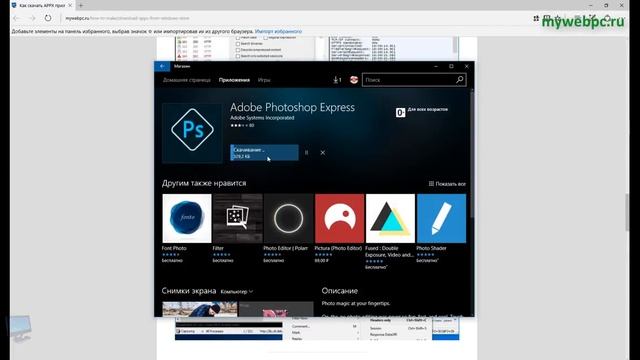Click the magnifier icon in Store search

pos(460,80)
